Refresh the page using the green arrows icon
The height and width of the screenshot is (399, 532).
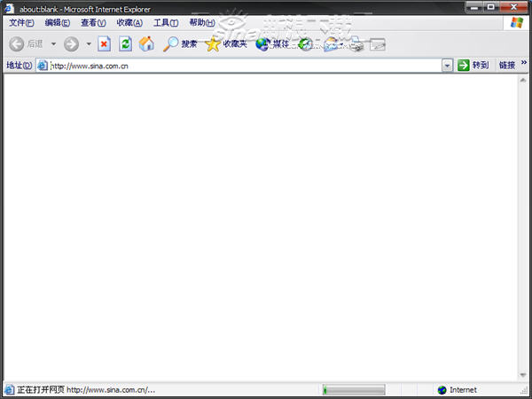[125, 43]
